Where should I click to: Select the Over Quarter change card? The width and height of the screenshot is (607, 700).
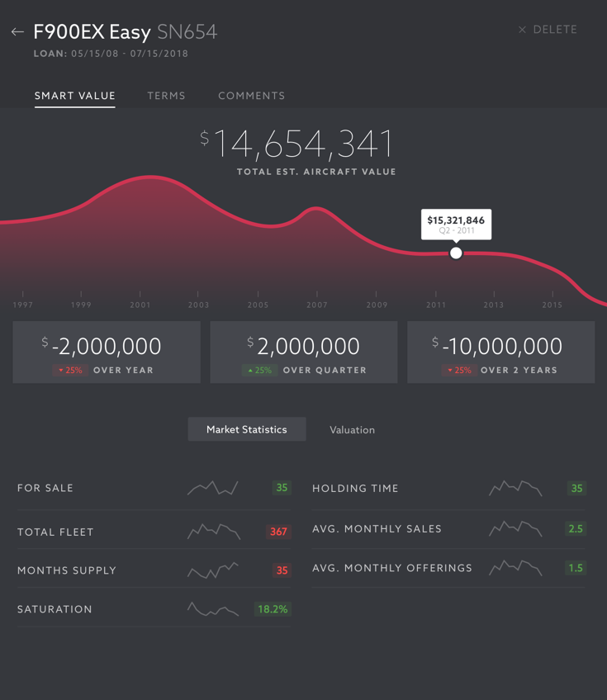coord(304,352)
